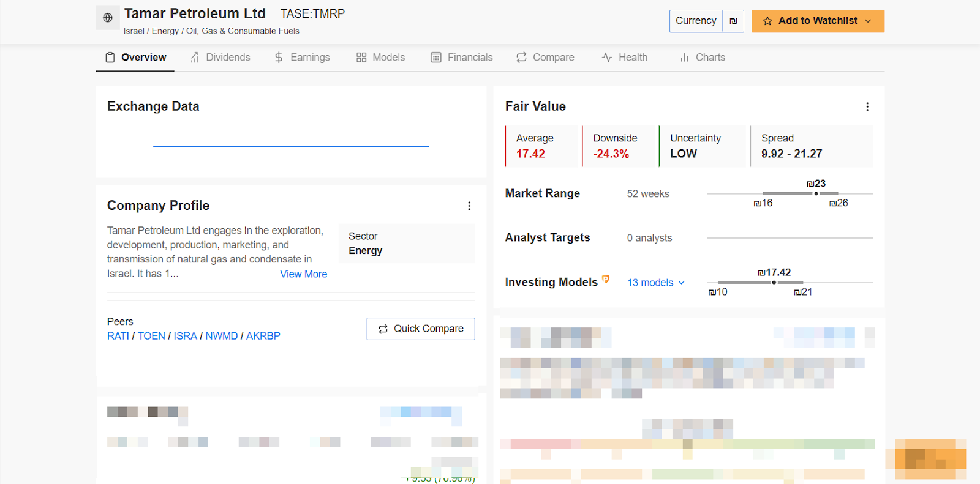Click the shekel currency symbol button

point(733,21)
